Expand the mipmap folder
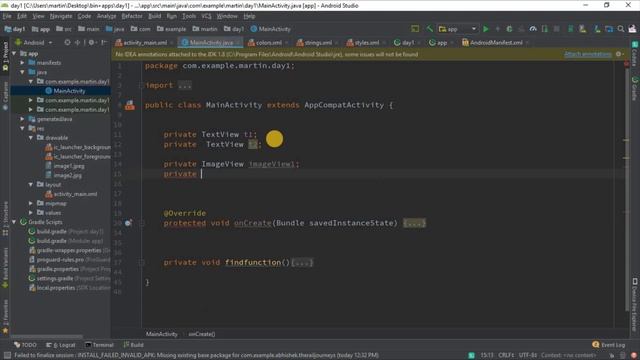 pyautogui.click(x=31, y=203)
